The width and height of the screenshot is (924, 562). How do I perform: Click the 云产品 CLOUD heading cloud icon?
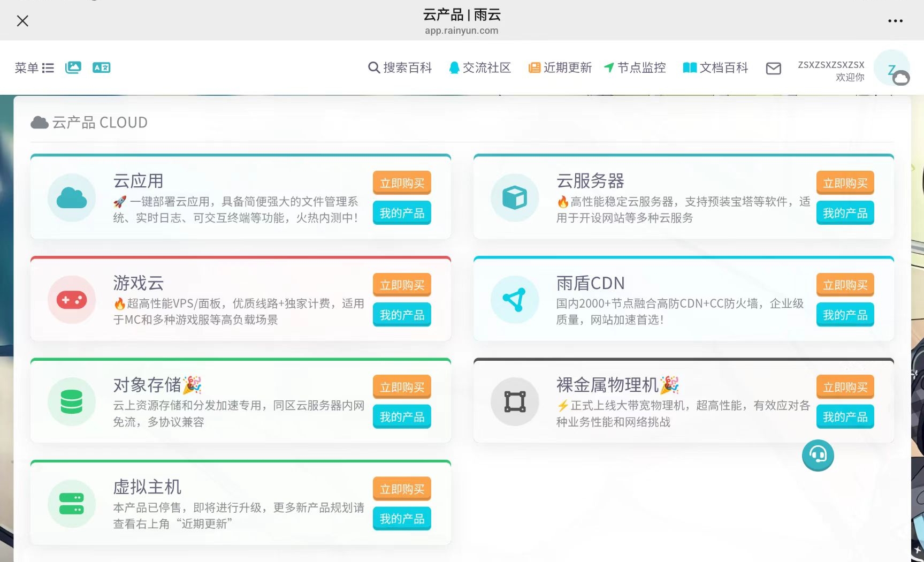point(40,123)
